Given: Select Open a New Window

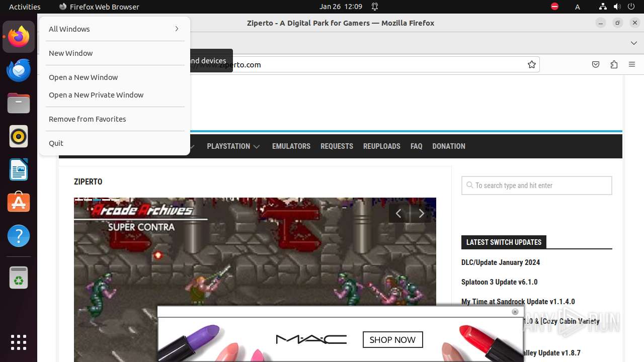Looking at the screenshot, I should (x=115, y=77).
